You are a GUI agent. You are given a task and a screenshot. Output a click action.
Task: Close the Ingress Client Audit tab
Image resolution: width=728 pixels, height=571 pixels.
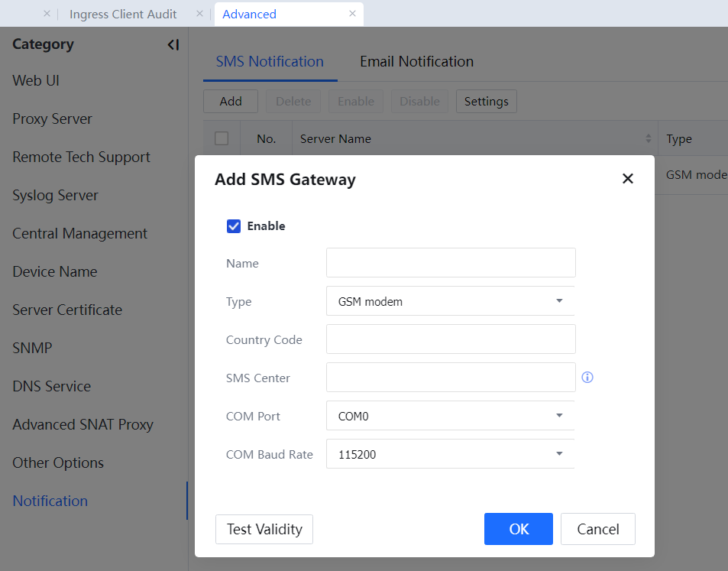[199, 14]
